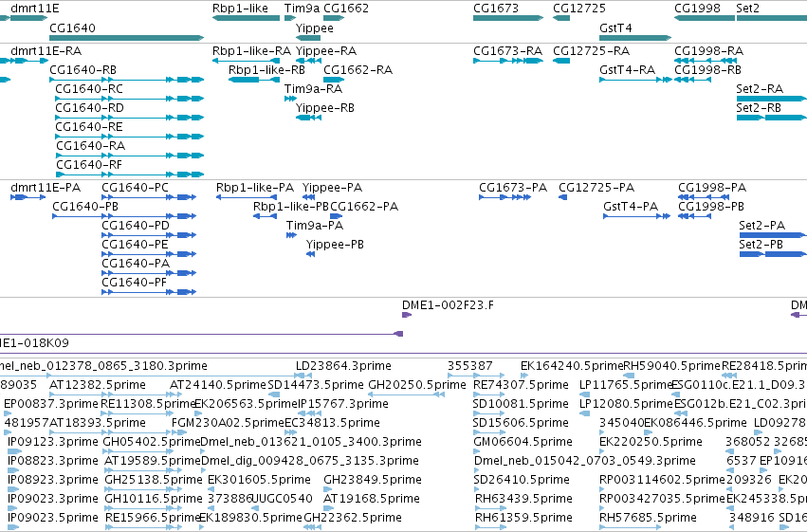Open protein CG1640-PB
807x532 pixels.
[x=85, y=208]
